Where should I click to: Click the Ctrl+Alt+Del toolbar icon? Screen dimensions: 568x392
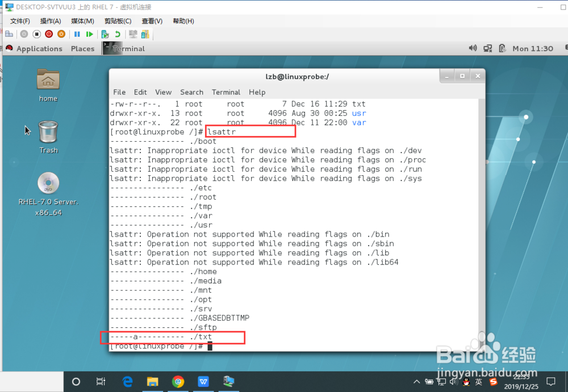(x=9, y=34)
